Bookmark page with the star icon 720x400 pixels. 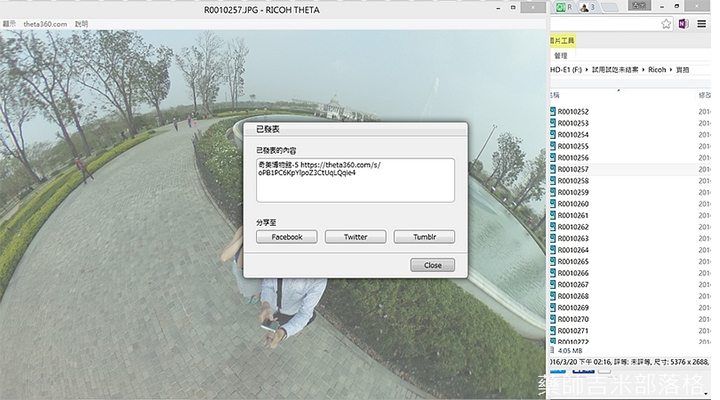click(666, 24)
